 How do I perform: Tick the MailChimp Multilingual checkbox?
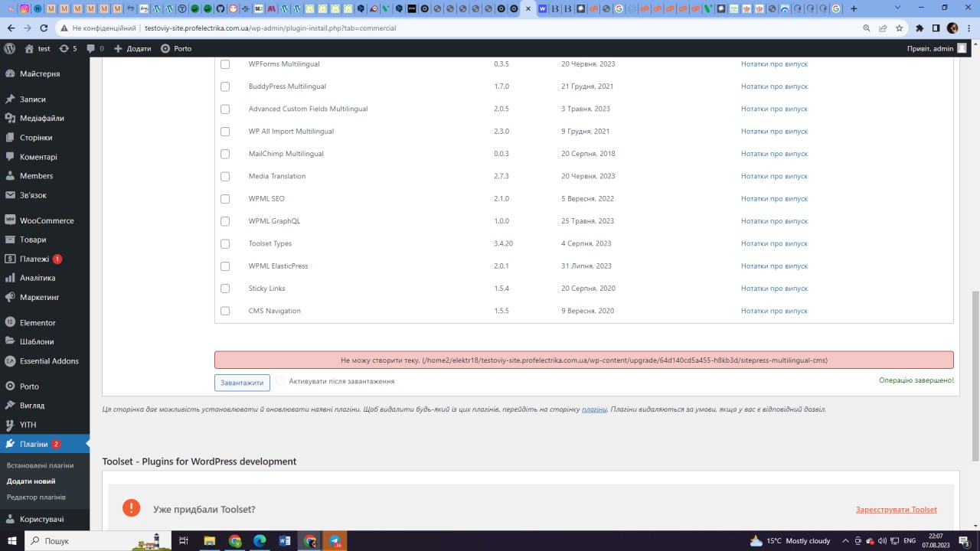pos(225,154)
